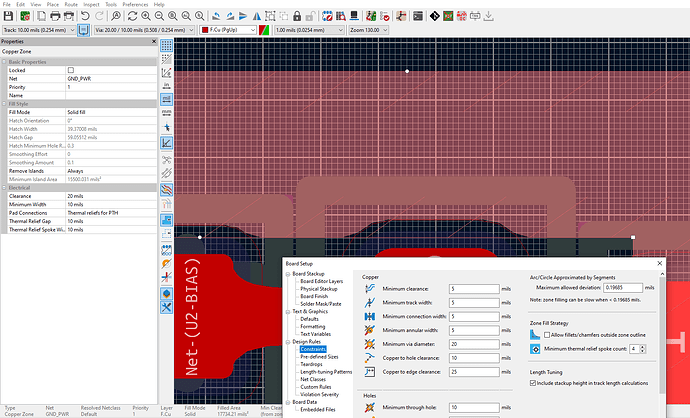The width and height of the screenshot is (690, 418).
Task: Check Allow fillets/chamfers outside zone outline
Action: click(547, 335)
